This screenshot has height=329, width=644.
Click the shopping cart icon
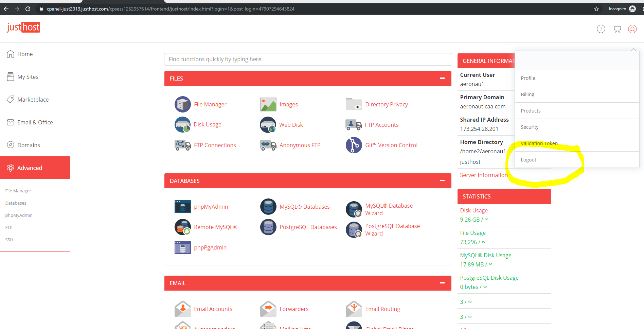[617, 29]
